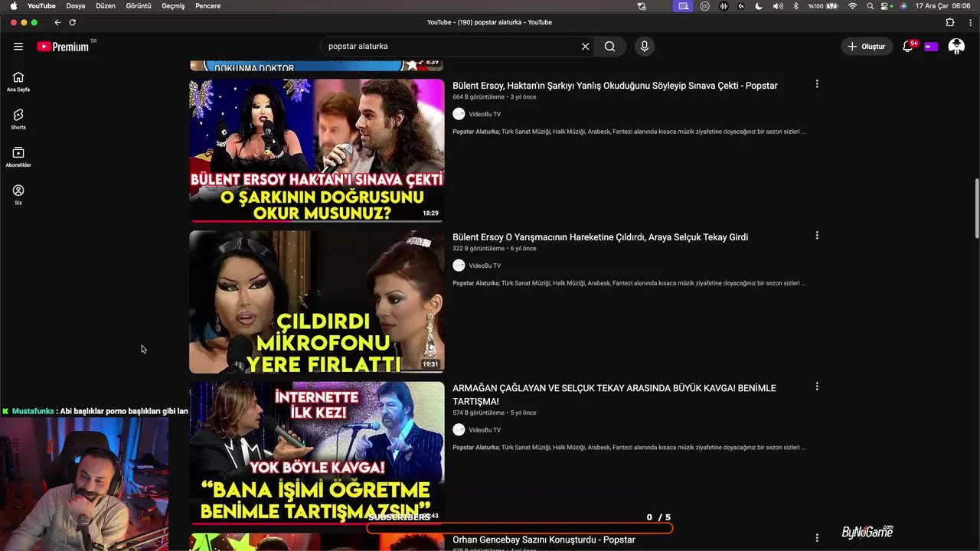Click VideoBu TV avatar for Araya Selçuk Tekay video
The height and width of the screenshot is (551, 980).
(x=459, y=266)
